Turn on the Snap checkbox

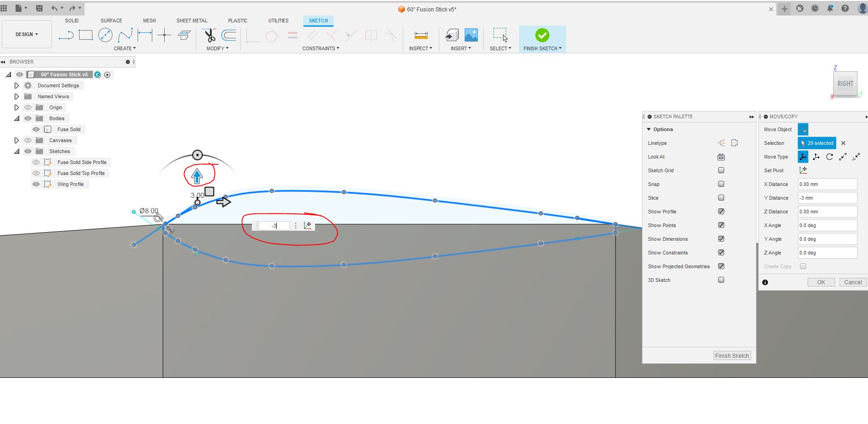[721, 184]
